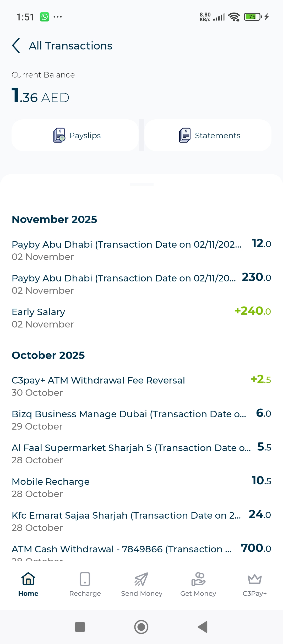Open the C3pay+ ATM Withdrawal Fee Reversal entry
Image resolution: width=283 pixels, height=644 pixels.
click(x=141, y=386)
